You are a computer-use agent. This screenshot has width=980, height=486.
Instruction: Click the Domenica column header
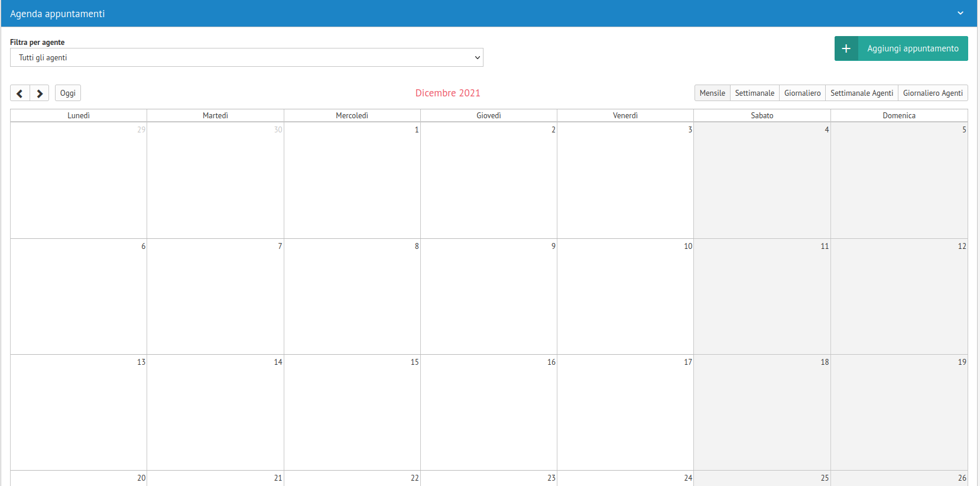tap(899, 115)
